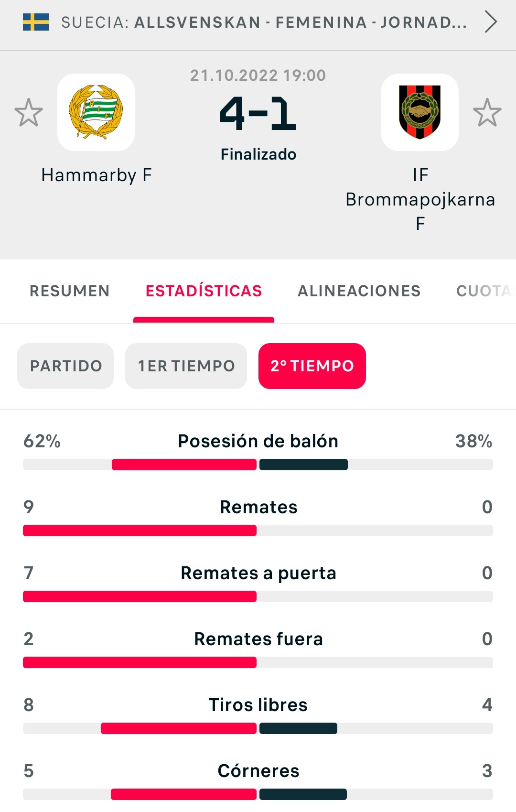Image resolution: width=516 pixels, height=812 pixels.
Task: Go to the Cuotas tab
Action: [x=485, y=291]
